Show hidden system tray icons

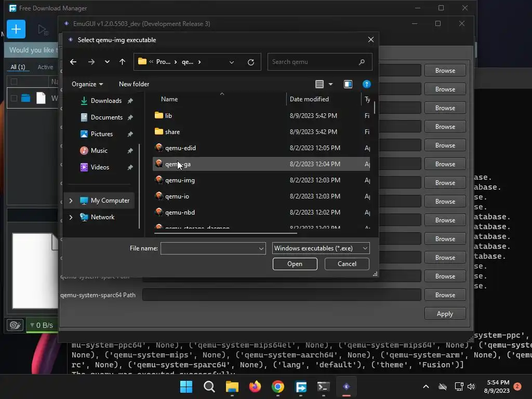[426, 387]
